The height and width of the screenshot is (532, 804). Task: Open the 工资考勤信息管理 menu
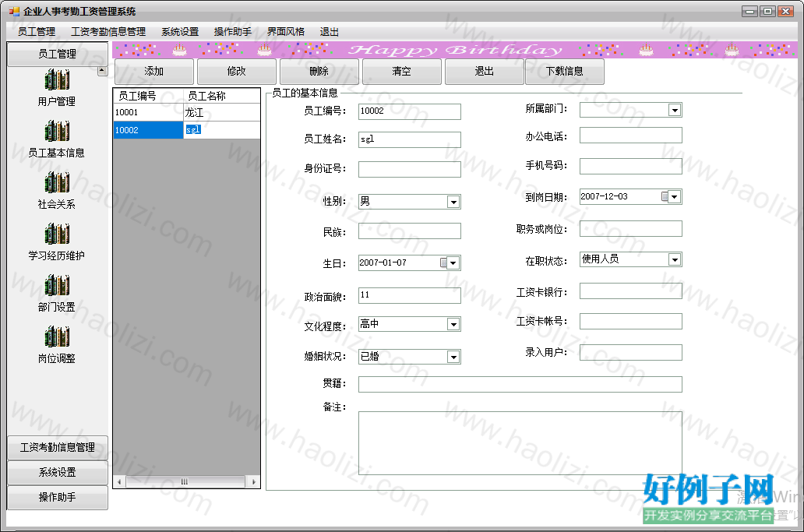click(x=108, y=32)
